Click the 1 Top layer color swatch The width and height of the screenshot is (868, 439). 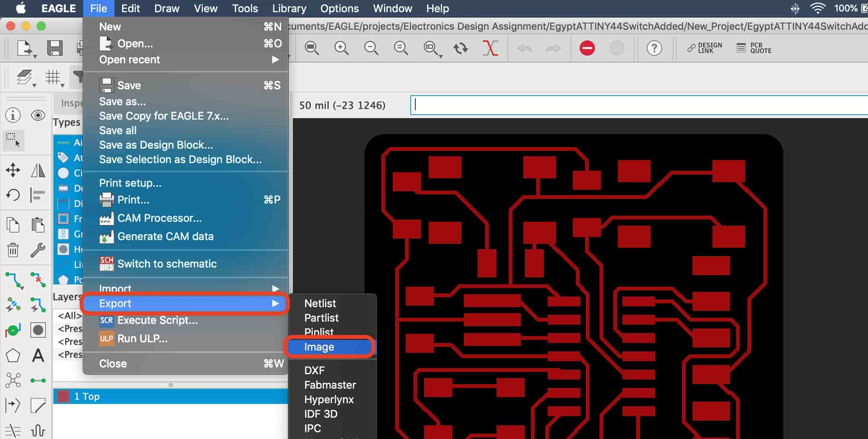(63, 396)
